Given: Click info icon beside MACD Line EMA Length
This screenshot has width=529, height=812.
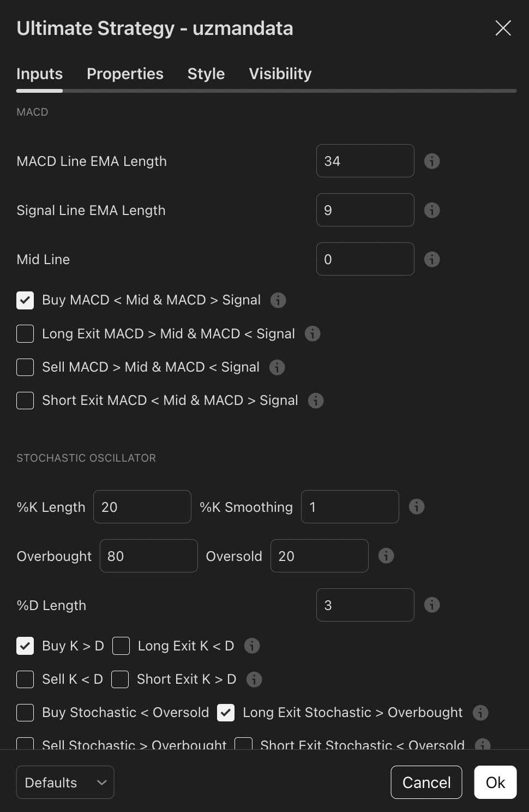Looking at the screenshot, I should pos(432,161).
